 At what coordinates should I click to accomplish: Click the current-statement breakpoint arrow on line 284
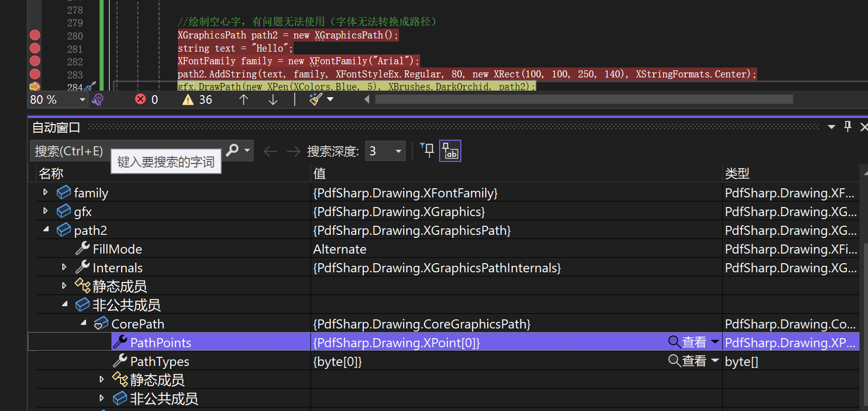pos(35,86)
